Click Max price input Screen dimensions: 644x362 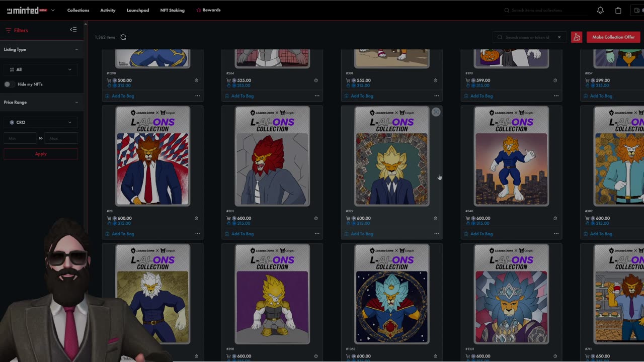coord(61,138)
